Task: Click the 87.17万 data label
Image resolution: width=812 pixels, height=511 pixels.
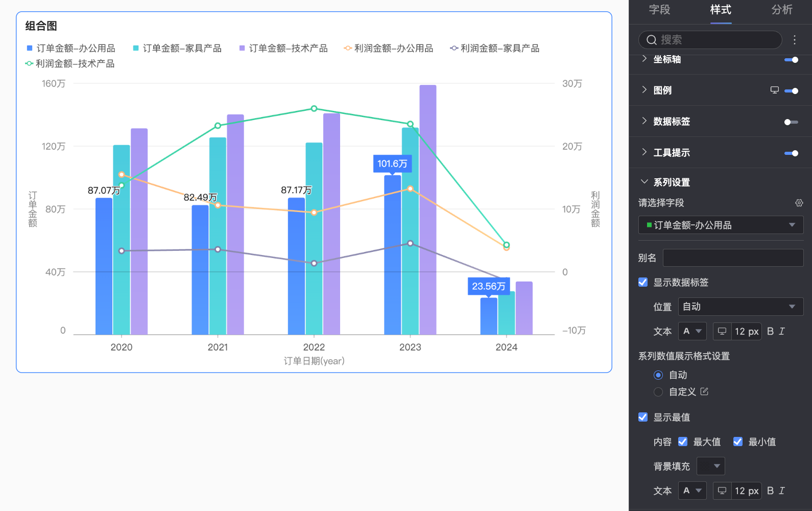Action: point(296,190)
